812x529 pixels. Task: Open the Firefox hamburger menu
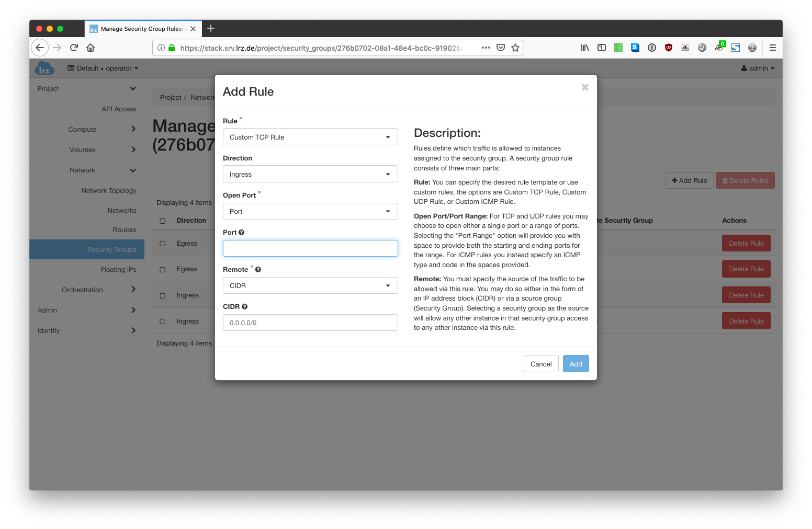point(772,48)
